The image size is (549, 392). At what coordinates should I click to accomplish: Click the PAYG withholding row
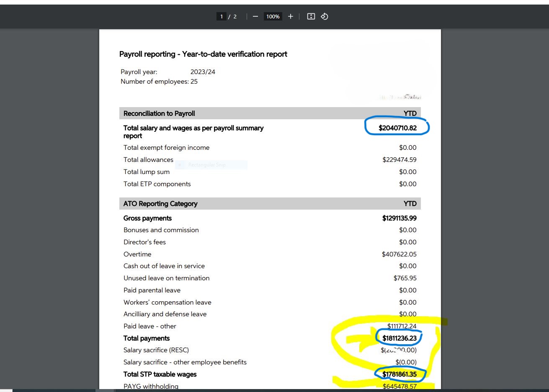151,386
